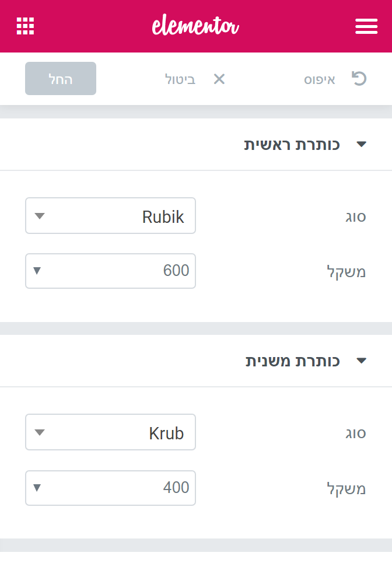The image size is (392, 570).
Task: Click the ביטול cancel text
Action: pos(180,79)
